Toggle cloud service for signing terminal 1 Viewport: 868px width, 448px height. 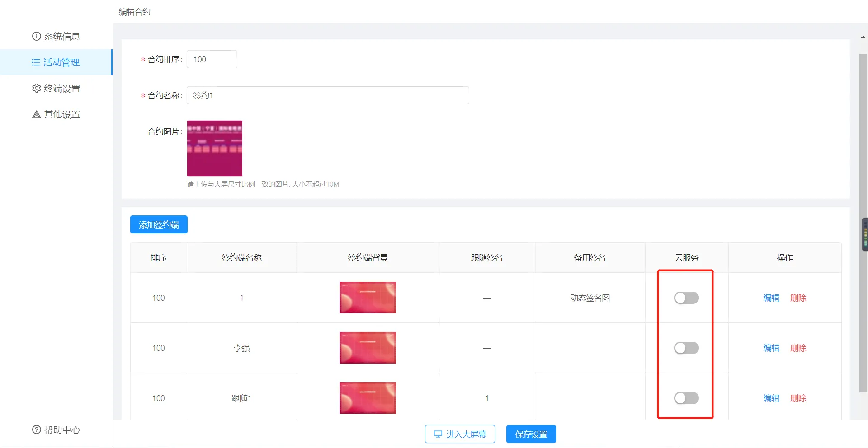(x=686, y=298)
